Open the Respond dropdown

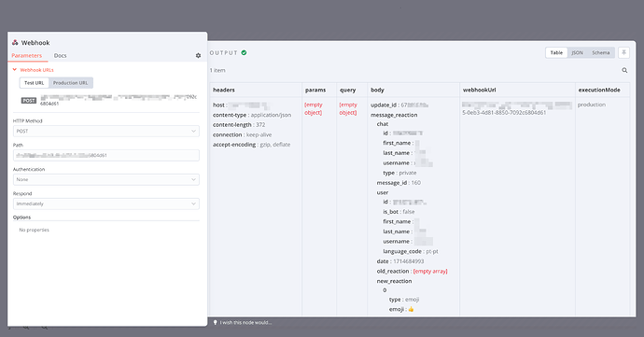[x=106, y=204]
